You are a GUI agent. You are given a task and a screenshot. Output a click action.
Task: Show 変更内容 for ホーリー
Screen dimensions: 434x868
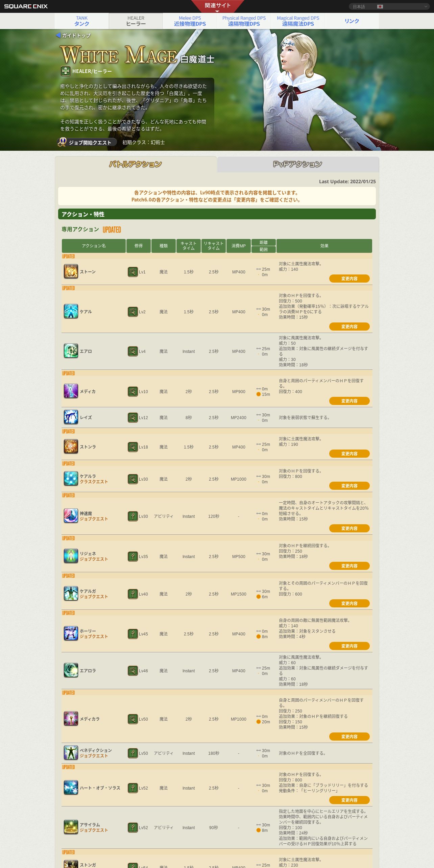349,646
